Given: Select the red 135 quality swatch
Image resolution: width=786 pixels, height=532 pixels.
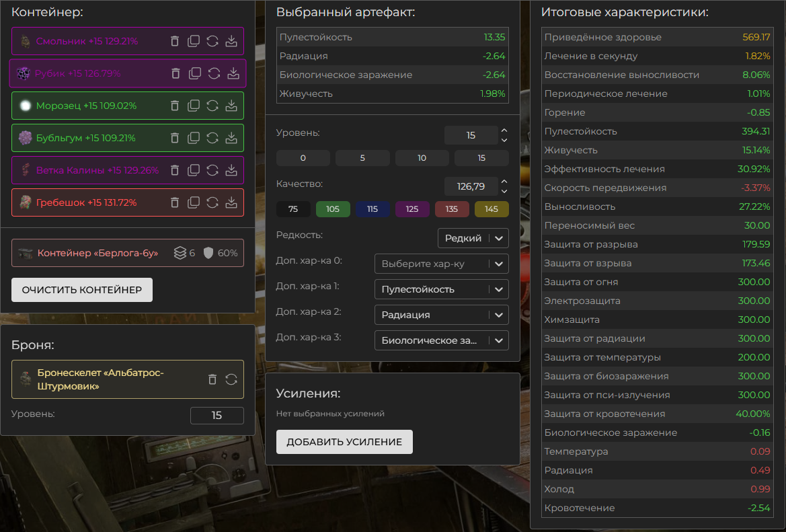Looking at the screenshot, I should pyautogui.click(x=452, y=209).
